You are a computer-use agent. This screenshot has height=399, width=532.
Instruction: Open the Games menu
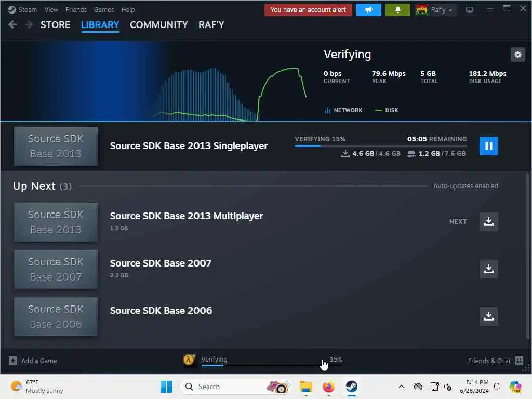(104, 10)
